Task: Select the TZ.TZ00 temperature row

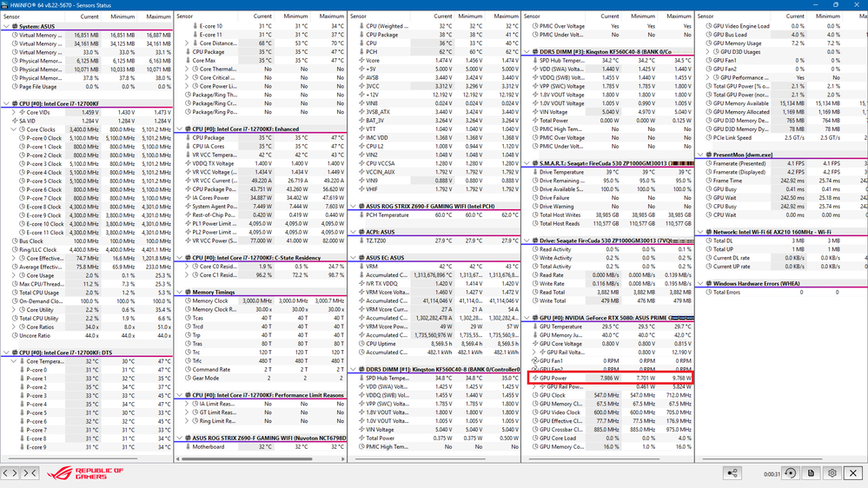Action: click(434, 241)
